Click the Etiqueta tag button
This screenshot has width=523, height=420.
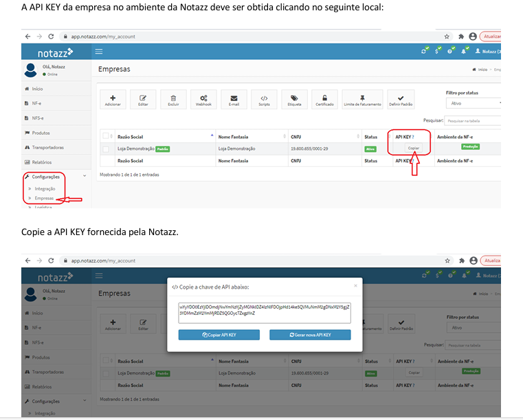coord(294,100)
